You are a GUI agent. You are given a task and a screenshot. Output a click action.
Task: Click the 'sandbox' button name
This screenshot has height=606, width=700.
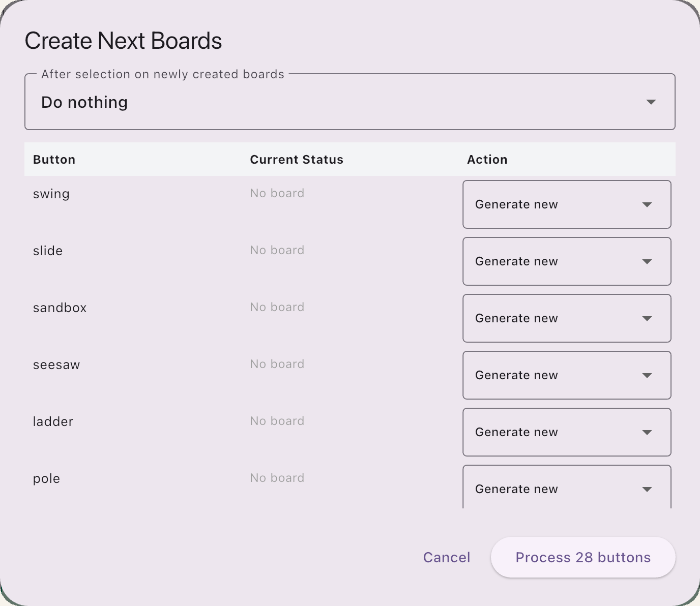[60, 308]
